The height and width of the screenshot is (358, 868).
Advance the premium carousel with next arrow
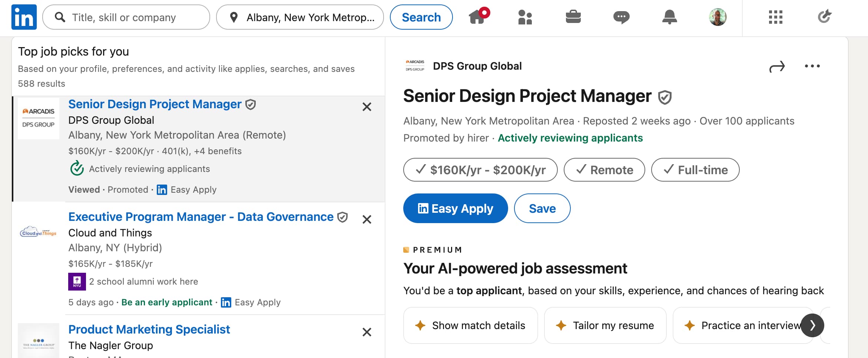pyautogui.click(x=812, y=325)
